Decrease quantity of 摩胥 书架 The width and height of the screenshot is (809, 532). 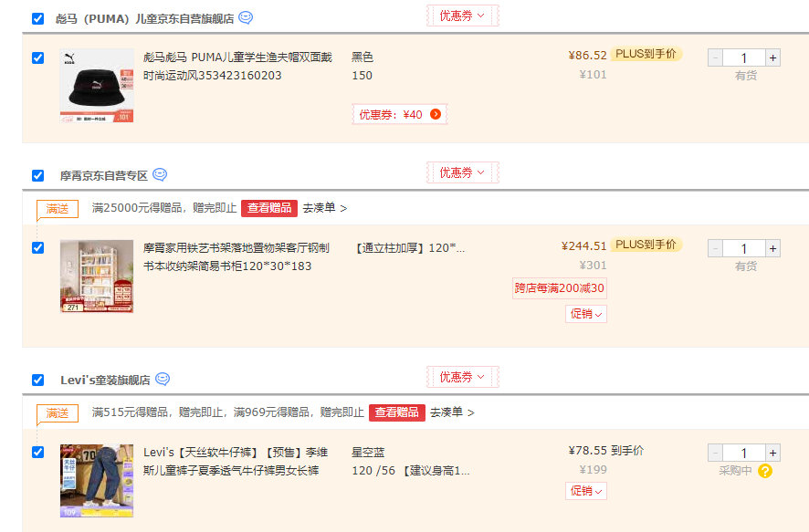click(715, 248)
